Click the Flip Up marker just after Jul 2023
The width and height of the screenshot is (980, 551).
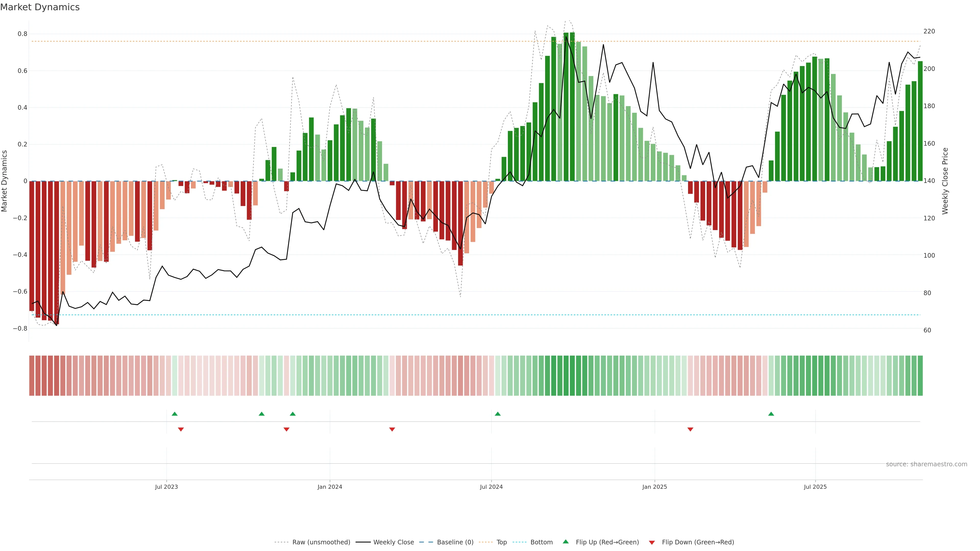(175, 414)
